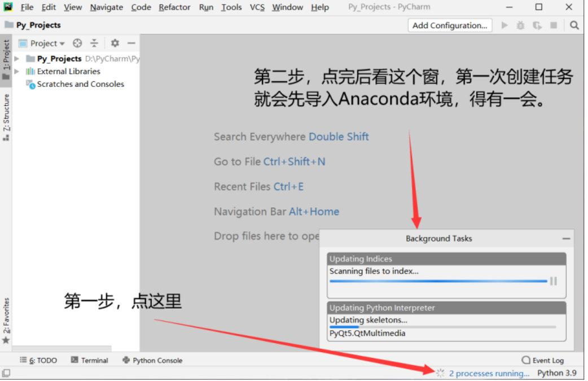Select External Libraries in tree

coord(69,71)
